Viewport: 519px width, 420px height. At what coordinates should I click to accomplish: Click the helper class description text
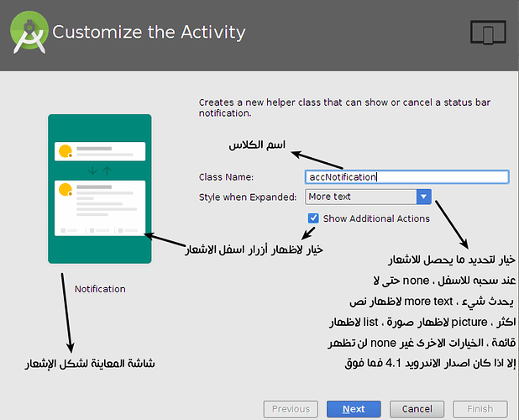344,107
